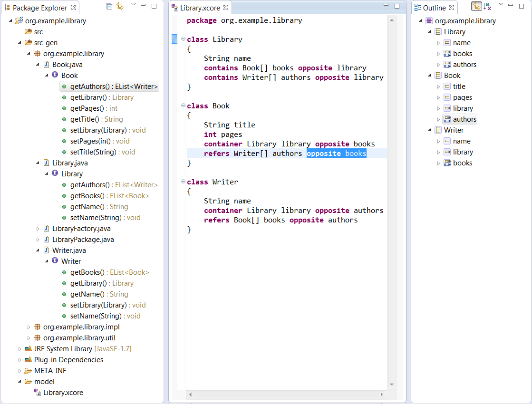The width and height of the screenshot is (532, 404).
Task: Click the Library.xcore file icon under model
Action: 37,393
